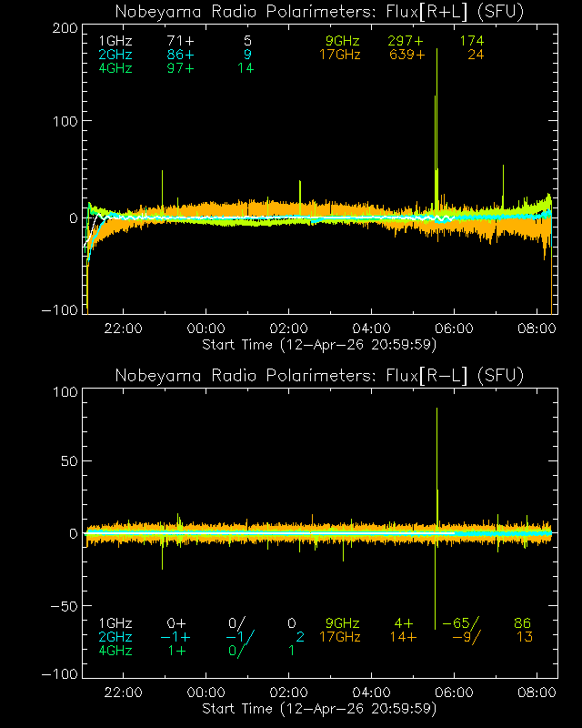Click the Start Time label under Flux[R-L] plot
Viewport: 582px width, 728px height.
[x=320, y=709]
